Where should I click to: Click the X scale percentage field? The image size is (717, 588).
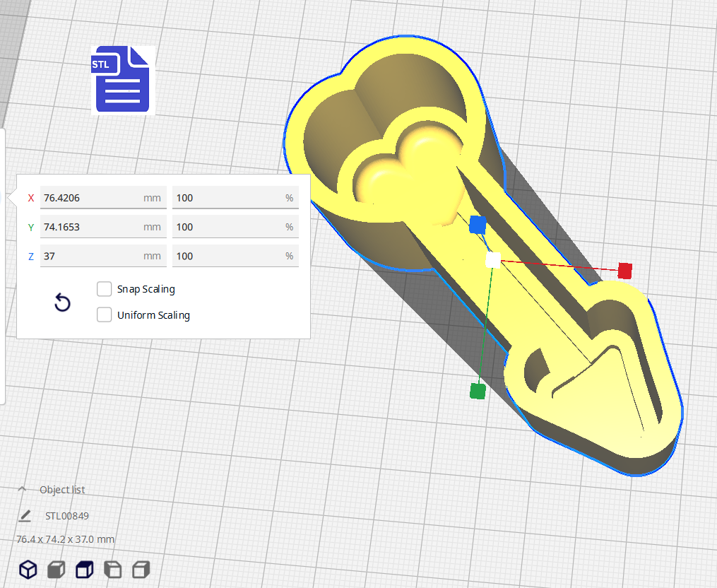tap(227, 198)
